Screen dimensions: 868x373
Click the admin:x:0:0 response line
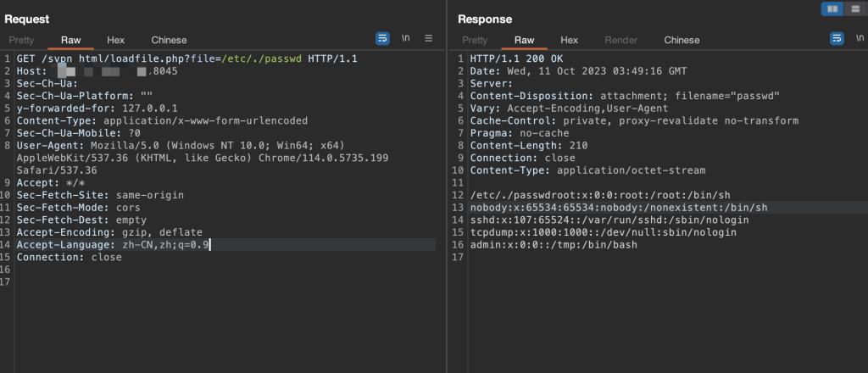[554, 245]
